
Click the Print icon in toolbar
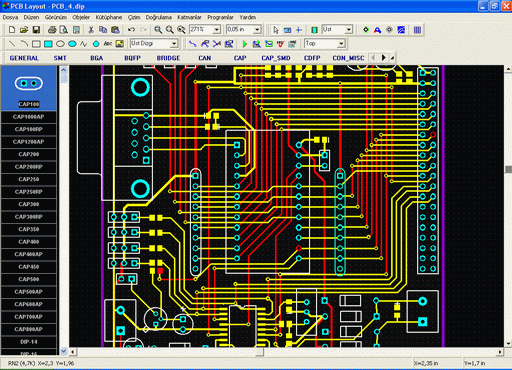(52, 30)
